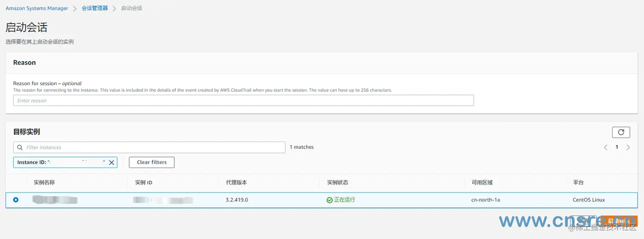The width and height of the screenshot is (644, 239).
Task: Select page 1 in pagination
Action: 617,147
